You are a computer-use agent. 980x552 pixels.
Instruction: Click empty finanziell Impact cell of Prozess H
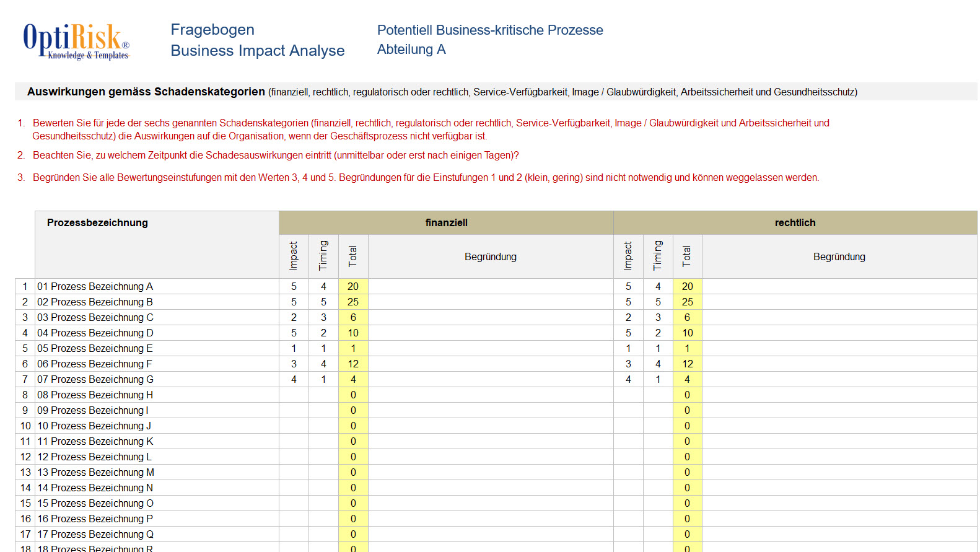pyautogui.click(x=294, y=395)
